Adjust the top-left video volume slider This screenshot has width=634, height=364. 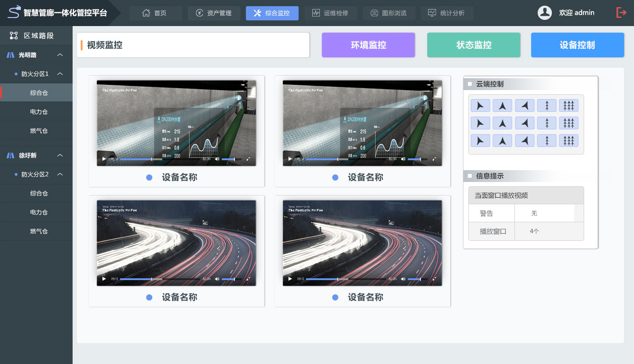coord(229,159)
